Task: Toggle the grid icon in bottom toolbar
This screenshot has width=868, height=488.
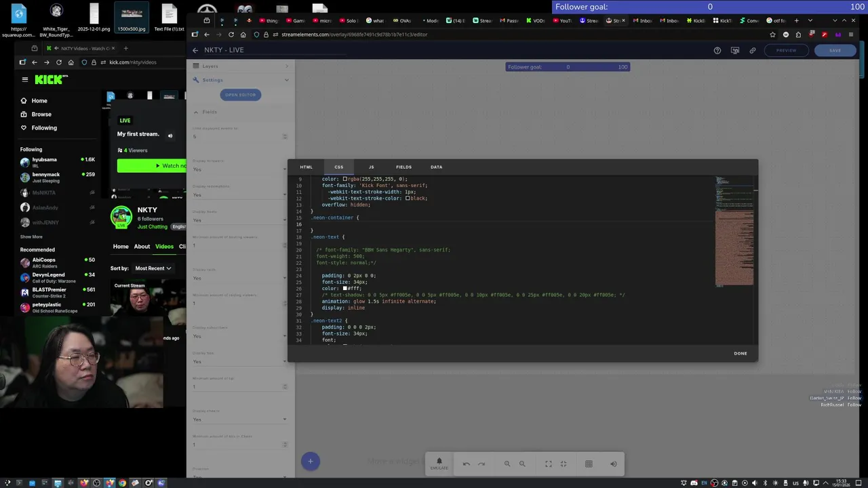Action: (x=589, y=464)
